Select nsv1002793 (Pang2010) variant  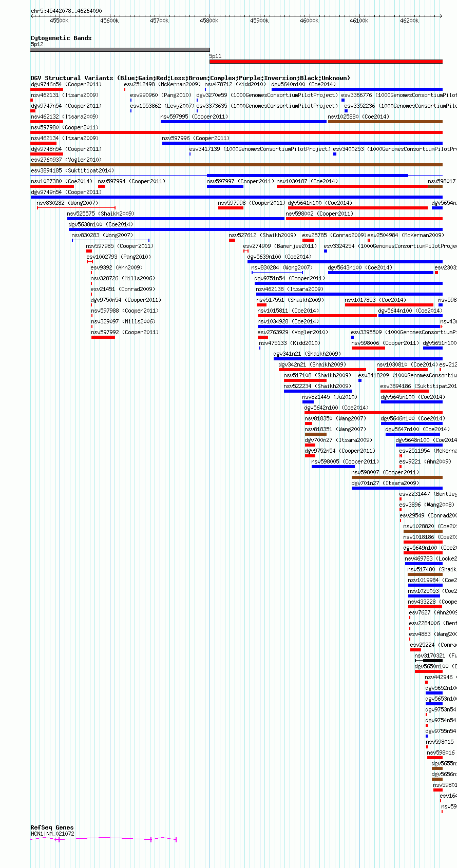(90, 262)
